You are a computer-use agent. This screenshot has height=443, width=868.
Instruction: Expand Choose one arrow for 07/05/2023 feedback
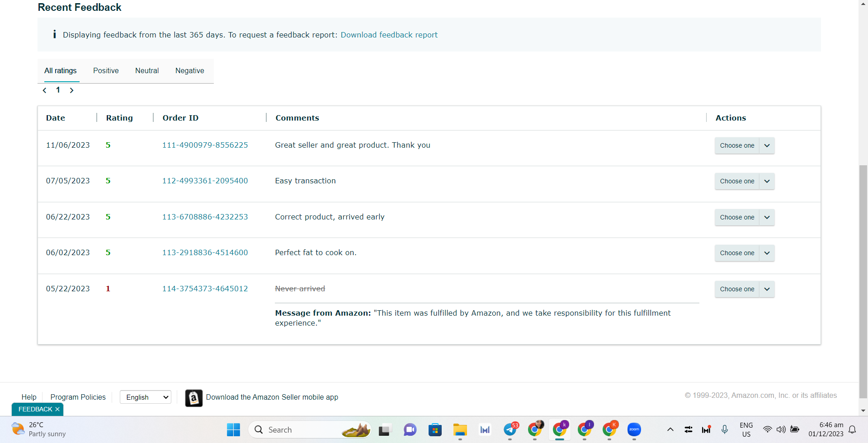(767, 181)
